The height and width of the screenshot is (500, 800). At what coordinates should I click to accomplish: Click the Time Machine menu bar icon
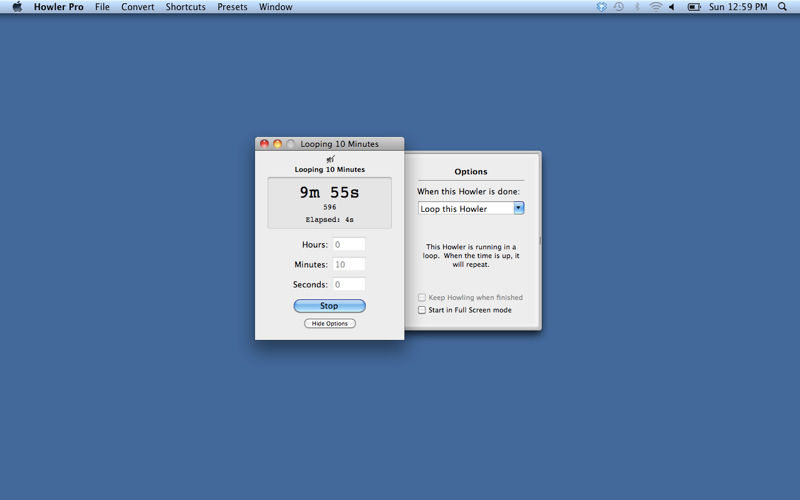click(619, 7)
